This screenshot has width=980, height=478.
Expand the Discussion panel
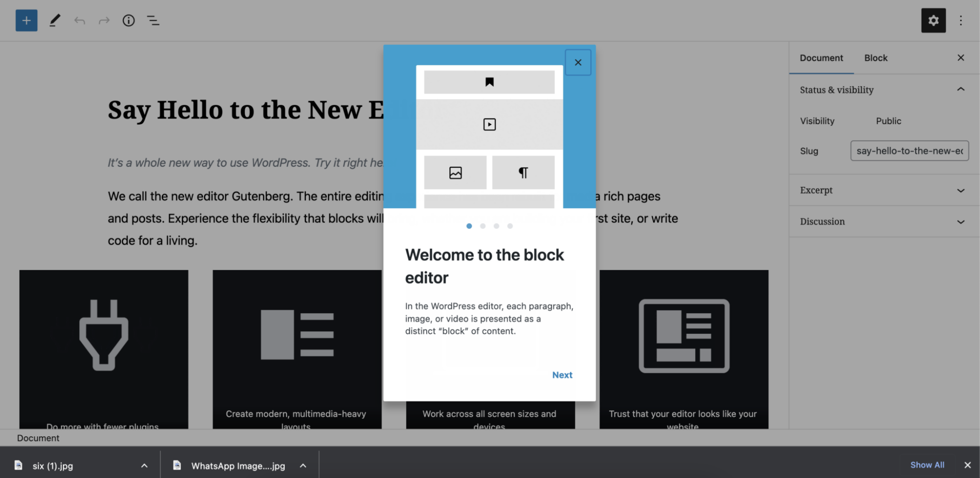(884, 222)
